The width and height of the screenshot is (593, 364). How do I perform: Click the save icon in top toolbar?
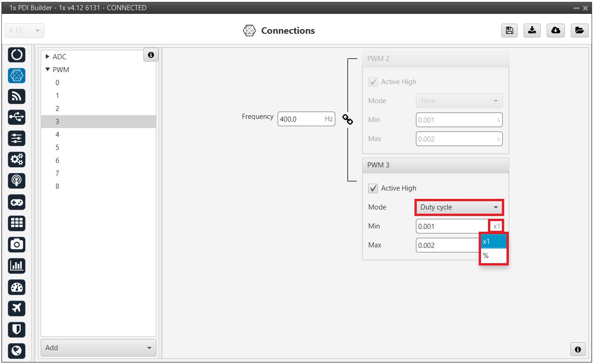pos(509,31)
